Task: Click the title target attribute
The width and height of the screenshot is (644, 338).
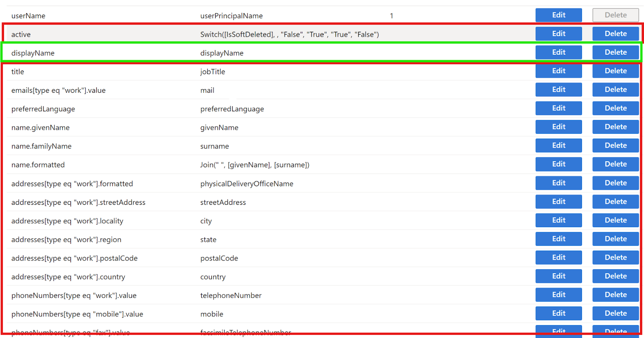Action: point(18,71)
